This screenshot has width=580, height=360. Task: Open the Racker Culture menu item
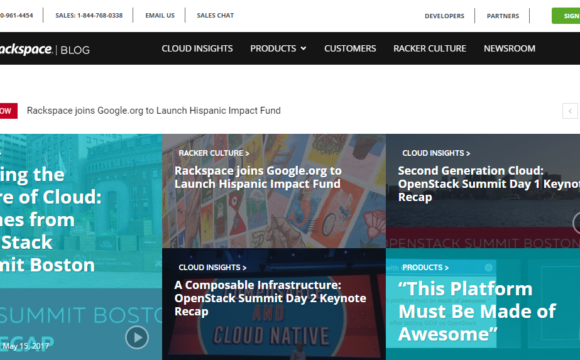coord(429,48)
